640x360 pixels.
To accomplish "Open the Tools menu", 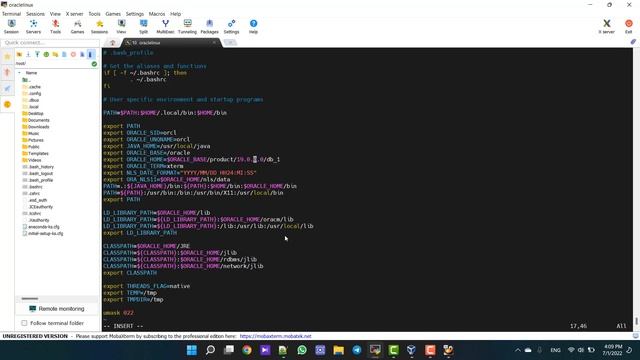I will [94, 14].
